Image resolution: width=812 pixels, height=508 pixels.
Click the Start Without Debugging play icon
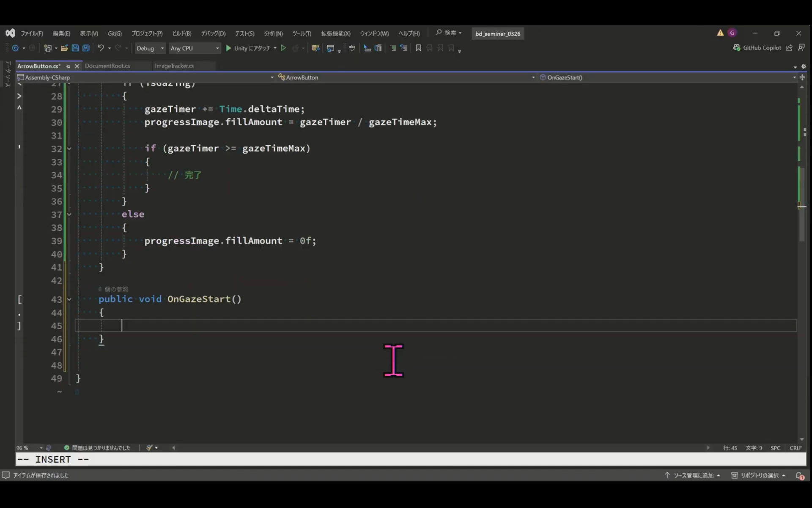pos(283,48)
